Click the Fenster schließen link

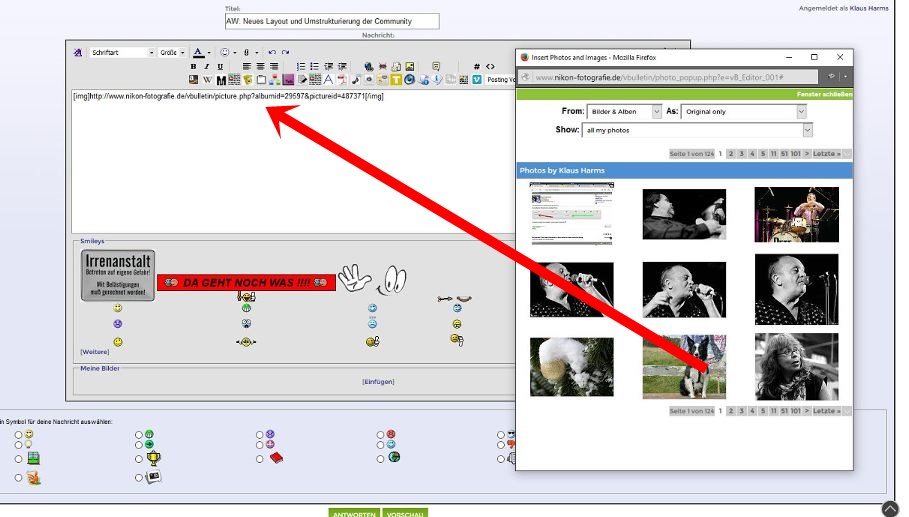click(x=824, y=94)
